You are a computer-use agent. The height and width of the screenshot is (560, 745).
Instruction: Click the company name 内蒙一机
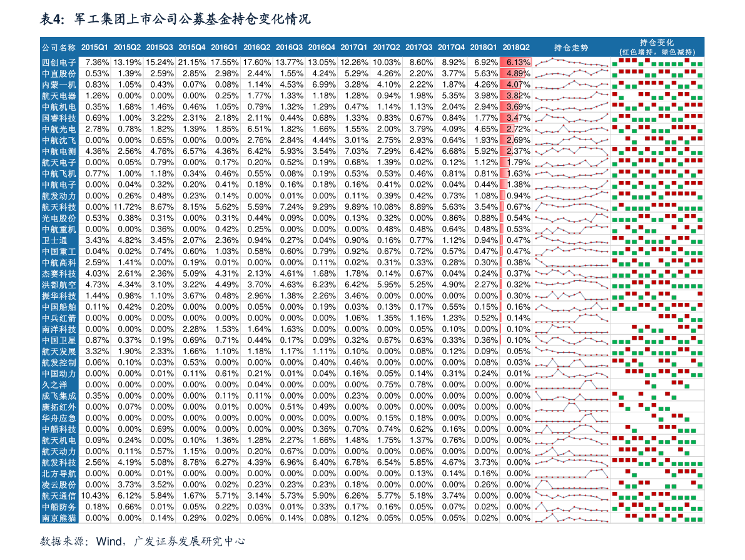[x=58, y=84]
